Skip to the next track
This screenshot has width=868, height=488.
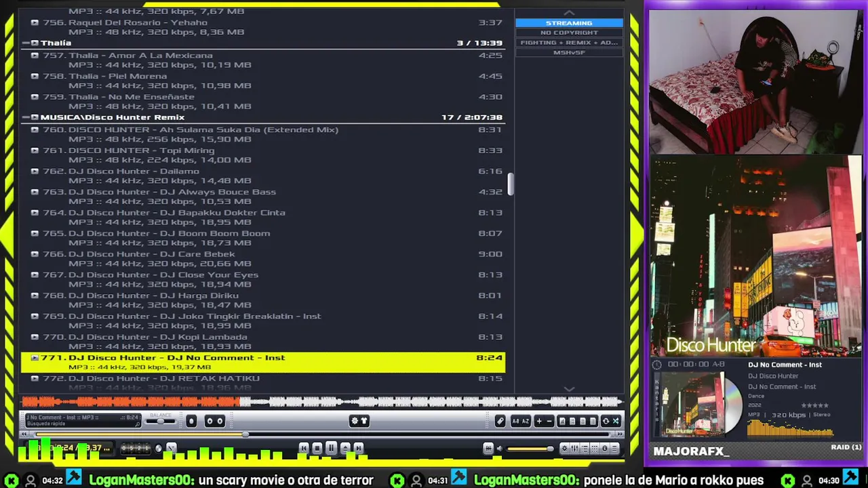[359, 448]
